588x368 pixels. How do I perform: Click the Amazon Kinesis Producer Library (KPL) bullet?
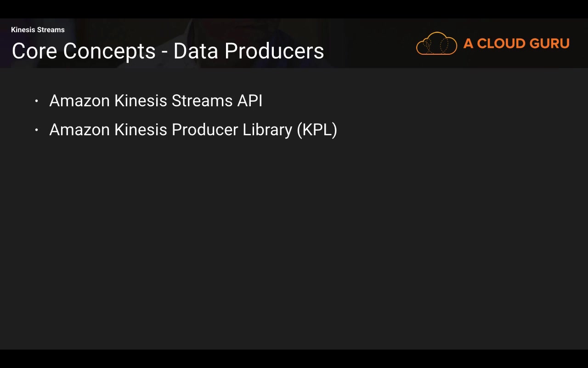(193, 130)
